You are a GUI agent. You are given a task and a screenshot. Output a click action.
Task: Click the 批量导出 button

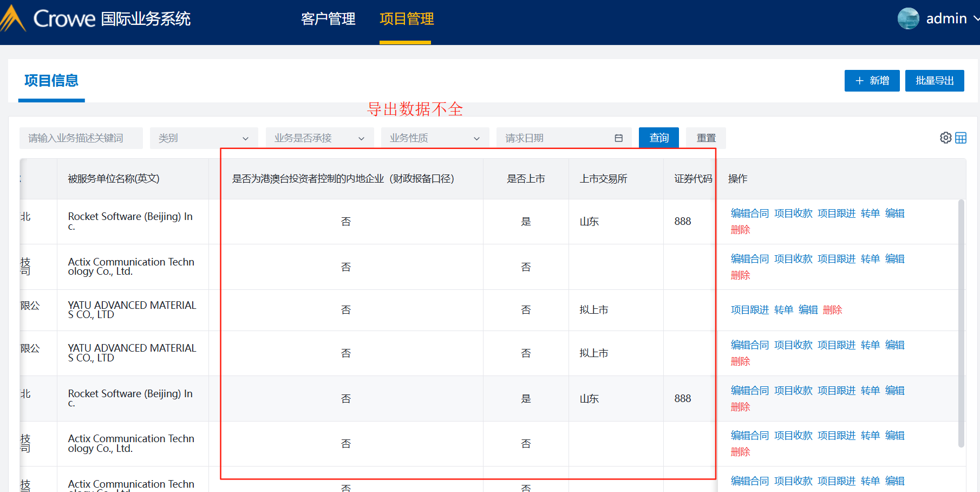[934, 81]
